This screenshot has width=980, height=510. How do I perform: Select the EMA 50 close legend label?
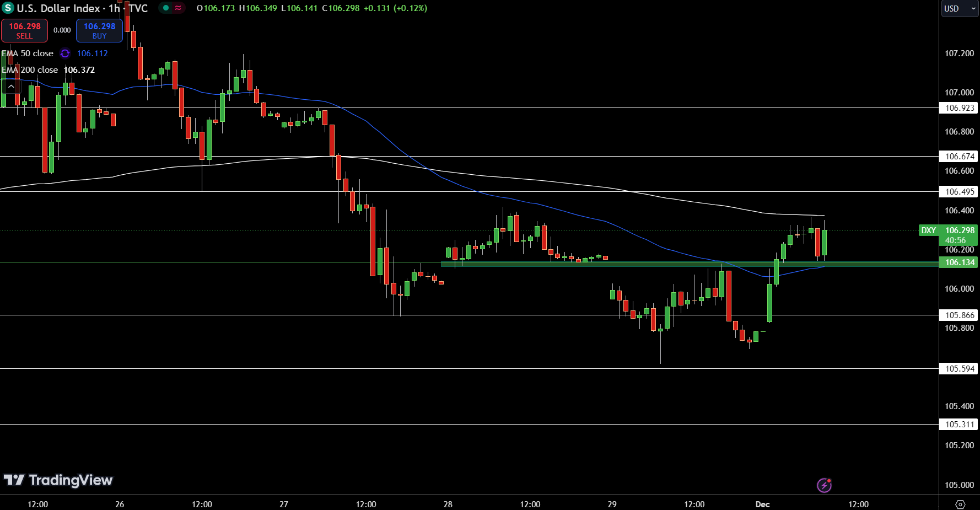click(x=28, y=53)
